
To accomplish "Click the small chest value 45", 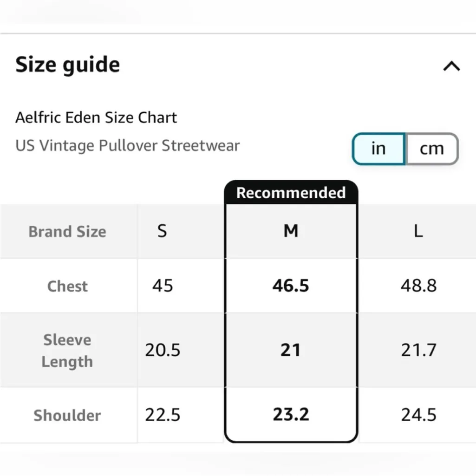I will click(163, 286).
